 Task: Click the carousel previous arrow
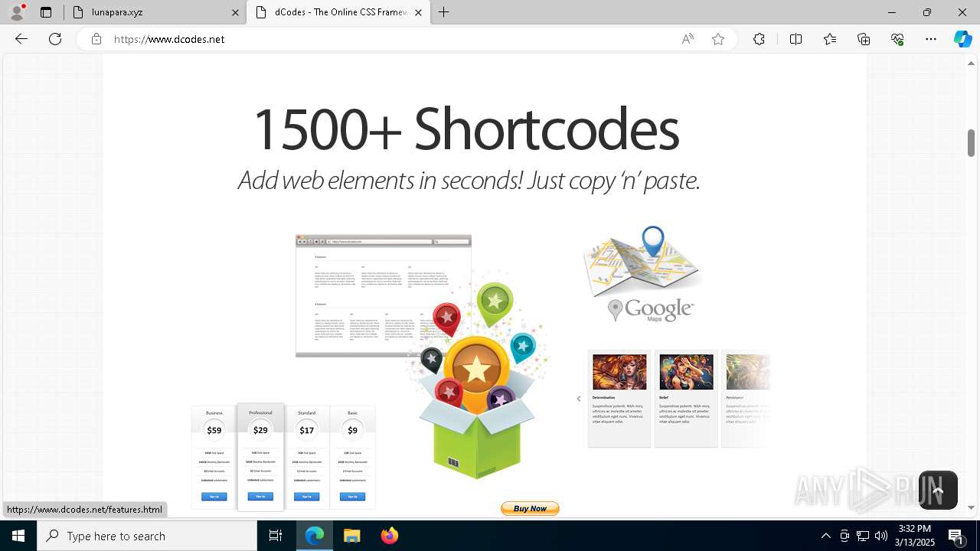pos(579,399)
